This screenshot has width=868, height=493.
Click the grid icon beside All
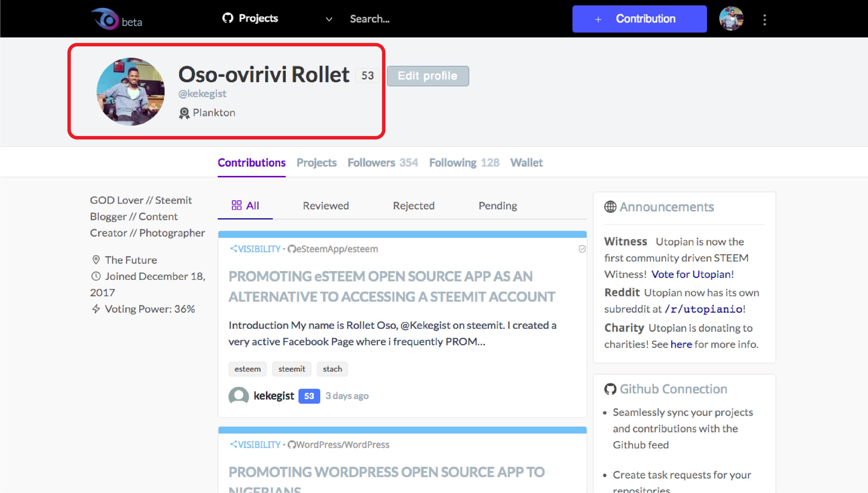tap(236, 205)
